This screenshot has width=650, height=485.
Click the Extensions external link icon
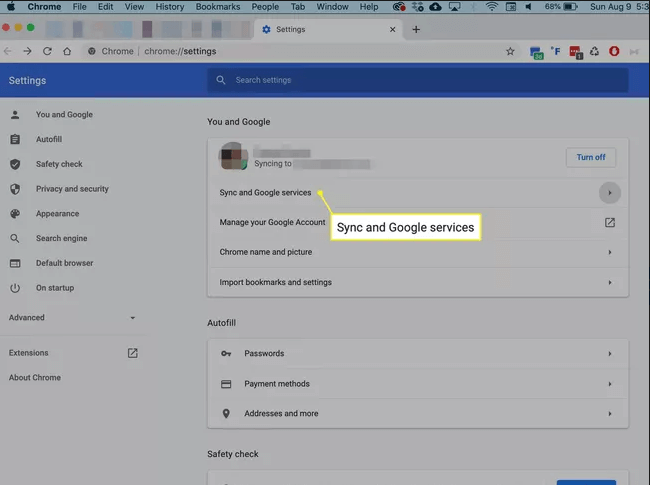(133, 353)
